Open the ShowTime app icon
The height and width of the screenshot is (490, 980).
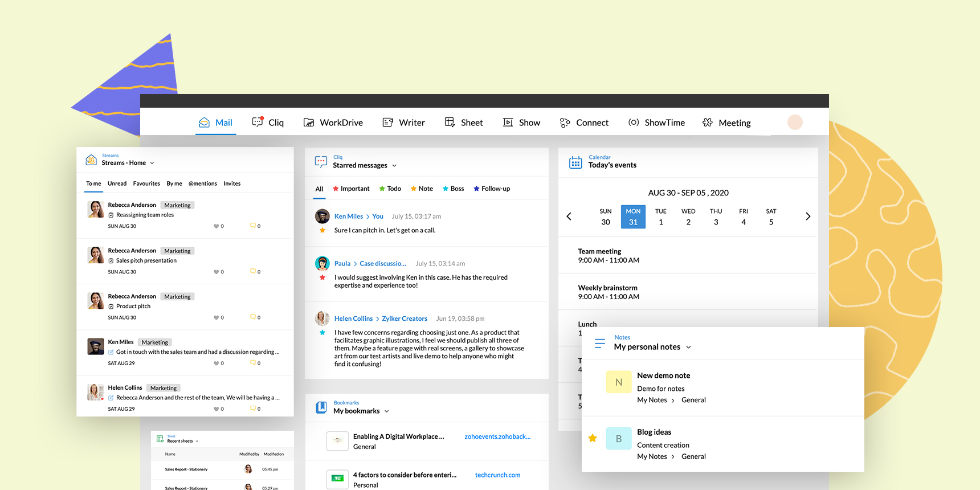pos(633,122)
